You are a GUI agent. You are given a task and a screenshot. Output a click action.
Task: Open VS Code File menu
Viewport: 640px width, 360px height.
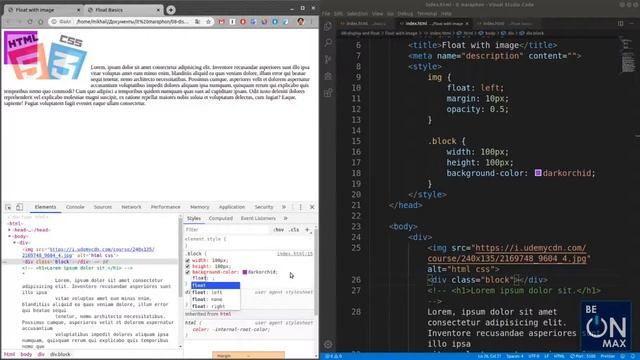tap(326, 13)
